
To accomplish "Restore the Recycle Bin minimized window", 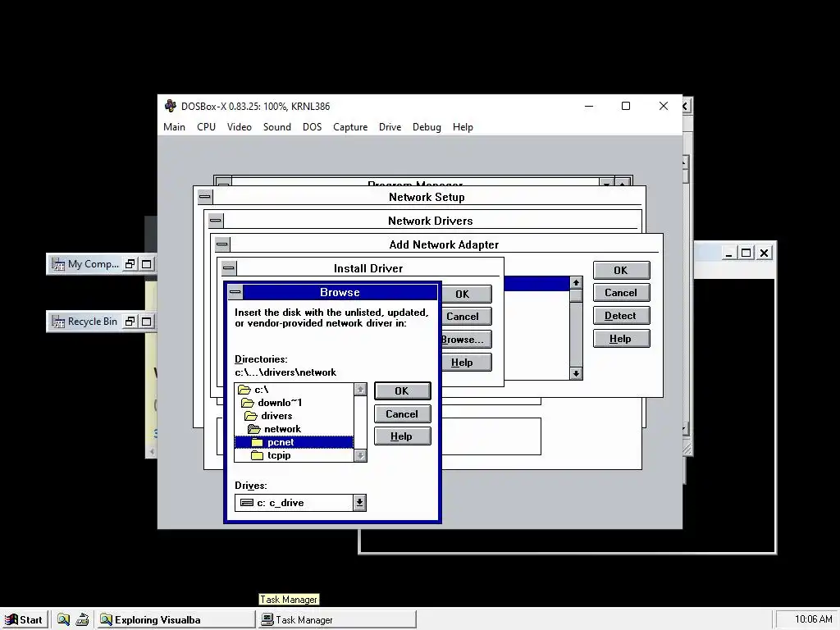I will (130, 322).
